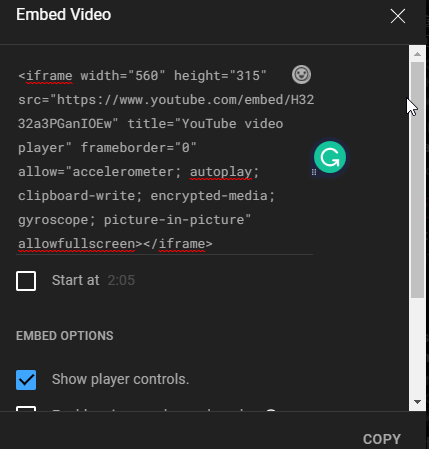429x449 pixels.
Task: Click the scrollbar track below the thumb
Action: pyautogui.click(x=417, y=347)
